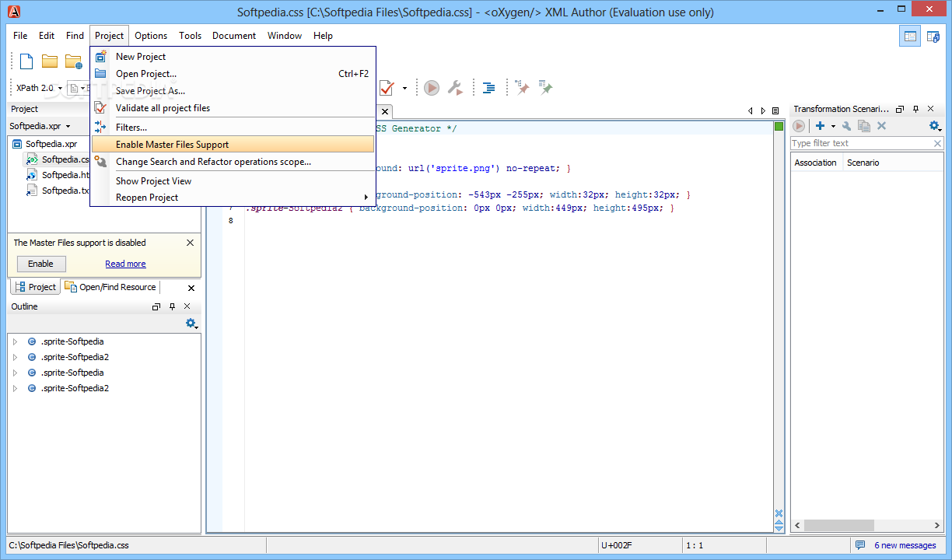Click the Open file folder icon

(x=50, y=61)
